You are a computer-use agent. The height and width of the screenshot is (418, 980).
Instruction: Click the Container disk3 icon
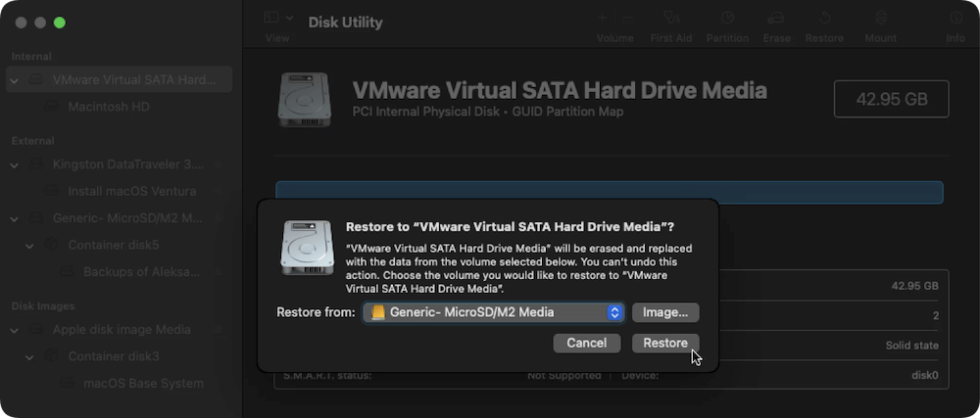tap(51, 356)
